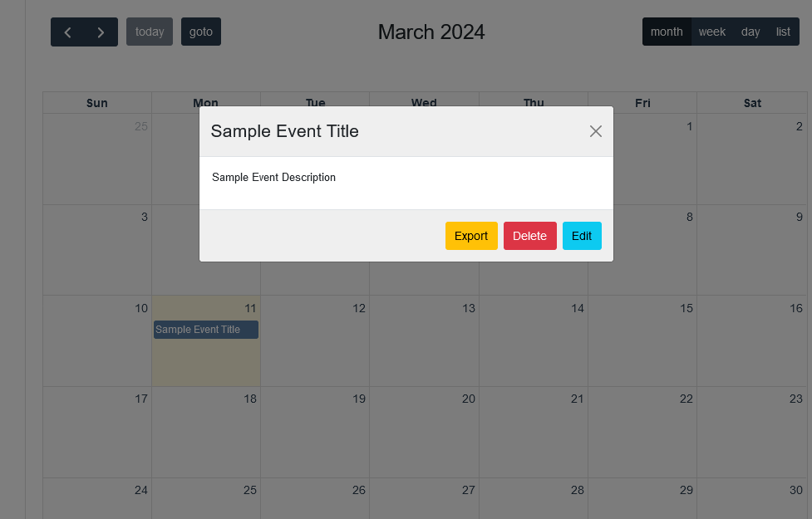This screenshot has height=519, width=812.
Task: Click the Sat column header
Action: (x=752, y=103)
